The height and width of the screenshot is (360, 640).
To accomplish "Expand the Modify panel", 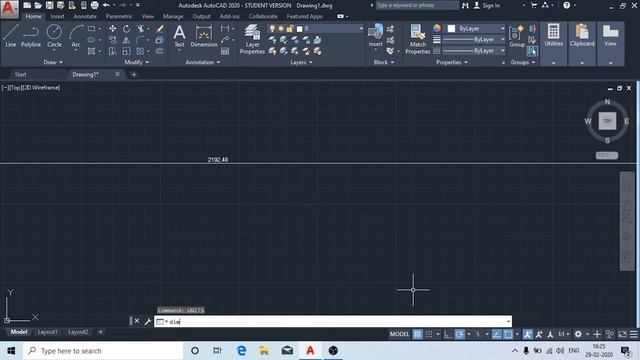I will pyautogui.click(x=137, y=62).
